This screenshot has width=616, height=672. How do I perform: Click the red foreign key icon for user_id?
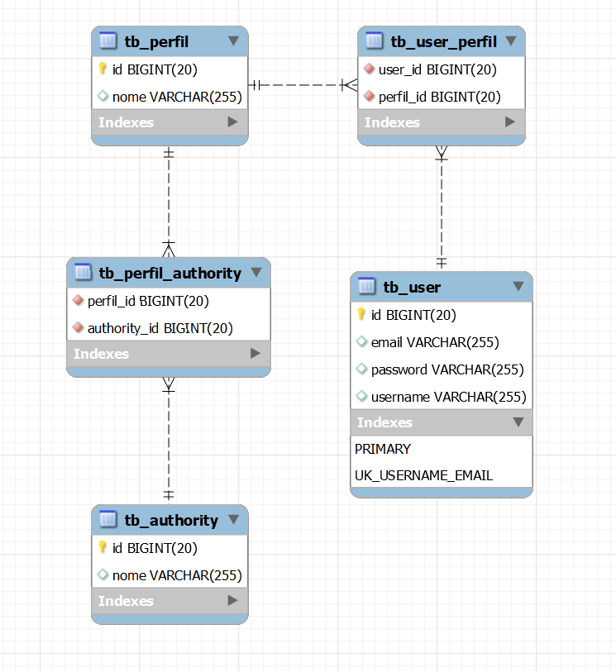pos(369,69)
